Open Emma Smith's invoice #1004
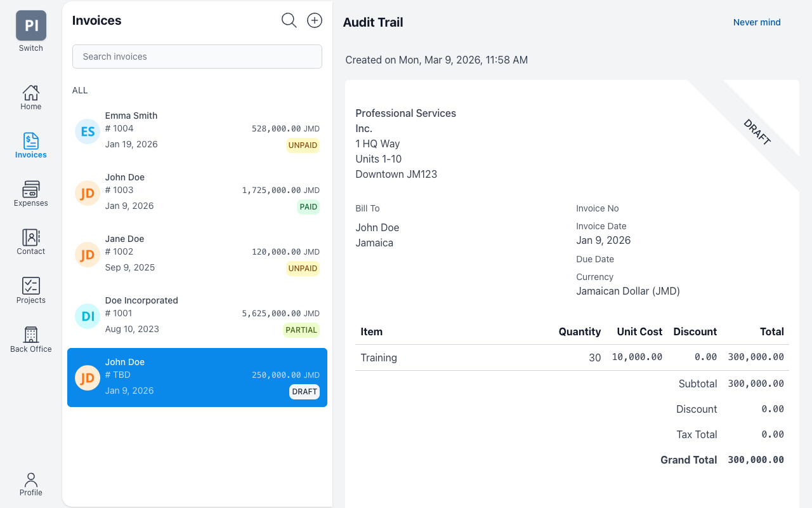The width and height of the screenshot is (812, 508). pos(197,130)
